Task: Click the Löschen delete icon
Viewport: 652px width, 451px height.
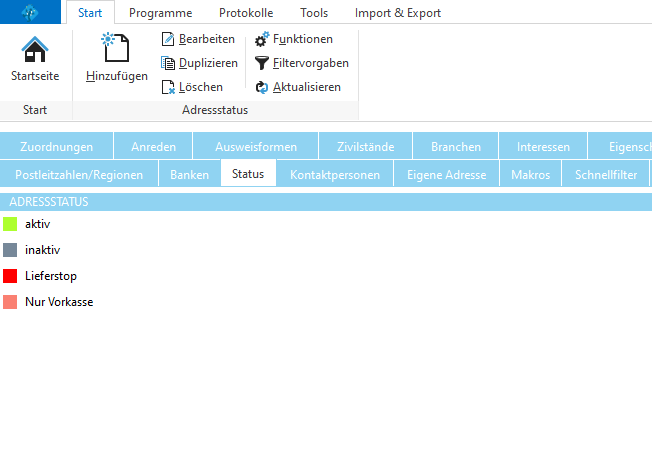Action: [168, 87]
